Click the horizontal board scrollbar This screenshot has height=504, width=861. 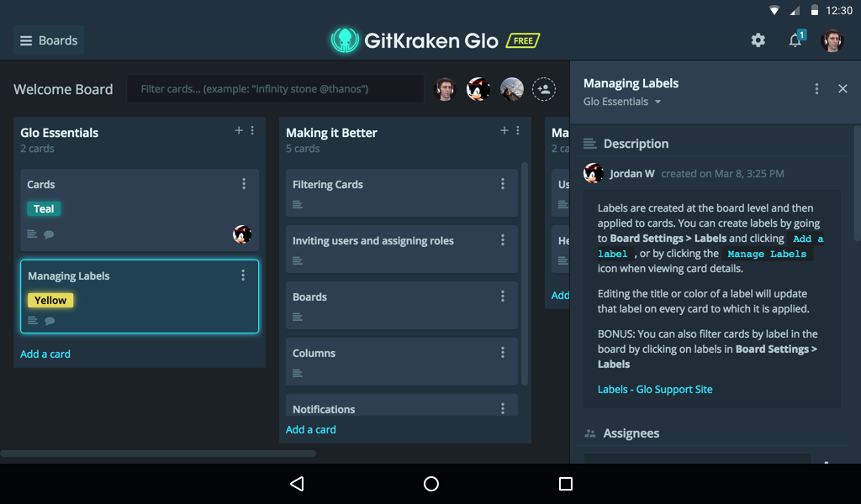(158, 454)
